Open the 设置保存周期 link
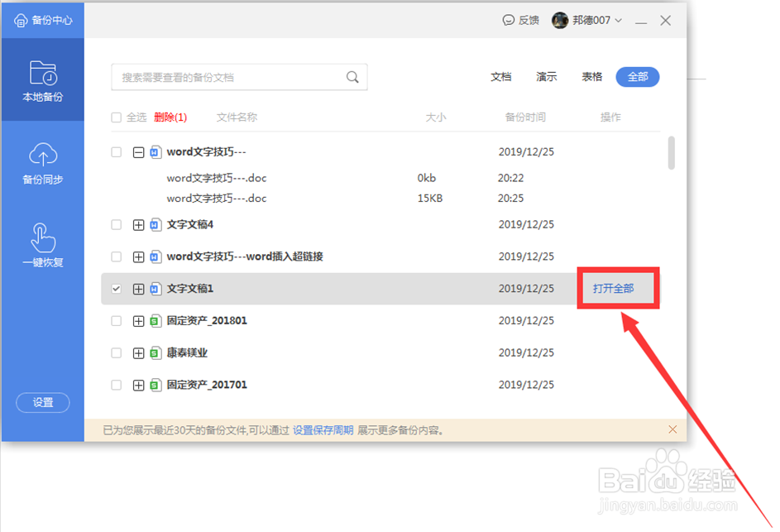This screenshot has width=780, height=532. [323, 430]
